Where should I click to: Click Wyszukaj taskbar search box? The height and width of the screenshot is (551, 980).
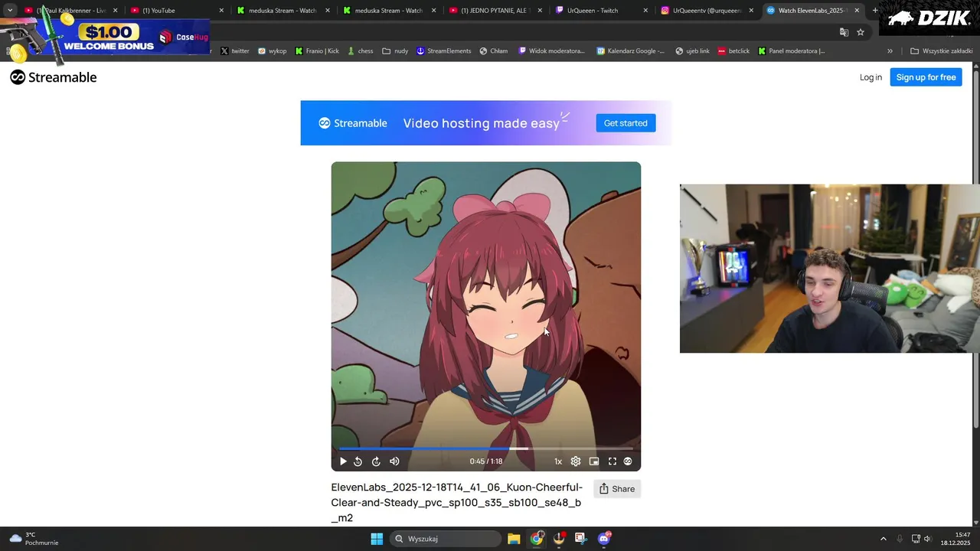[446, 539]
